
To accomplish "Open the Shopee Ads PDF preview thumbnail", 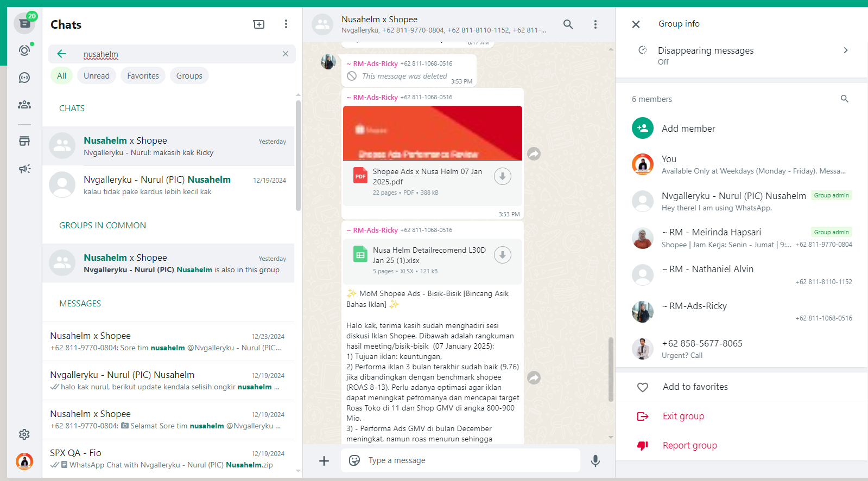I will (x=433, y=133).
